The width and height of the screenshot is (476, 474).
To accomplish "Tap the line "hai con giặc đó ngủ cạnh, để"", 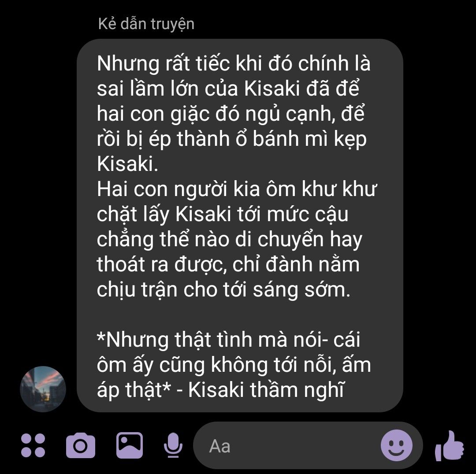I will [231, 114].
